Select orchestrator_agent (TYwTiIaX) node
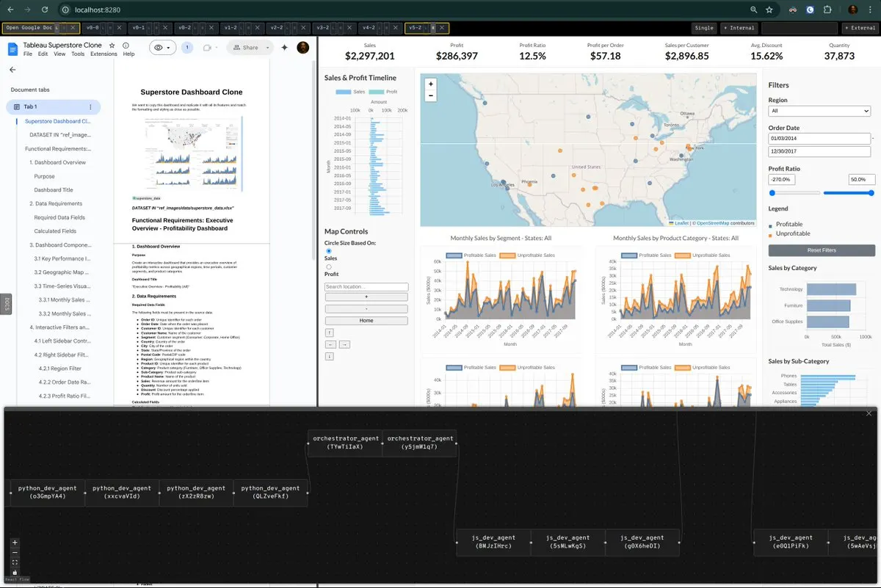This screenshot has width=881, height=588. click(344, 443)
